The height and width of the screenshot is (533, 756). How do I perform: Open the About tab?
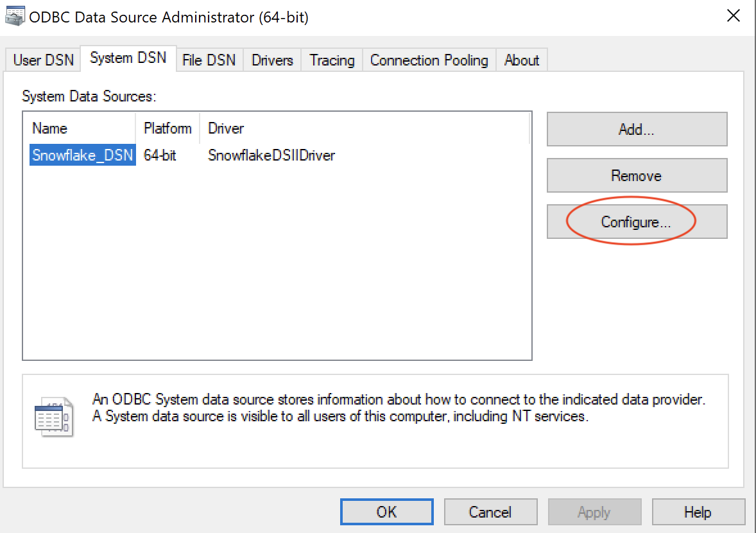(x=522, y=60)
